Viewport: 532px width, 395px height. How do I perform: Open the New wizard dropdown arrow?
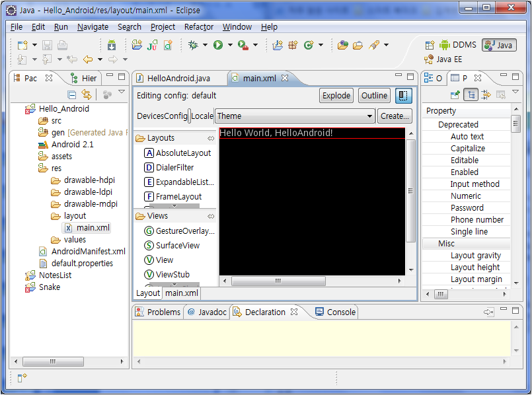coord(34,45)
